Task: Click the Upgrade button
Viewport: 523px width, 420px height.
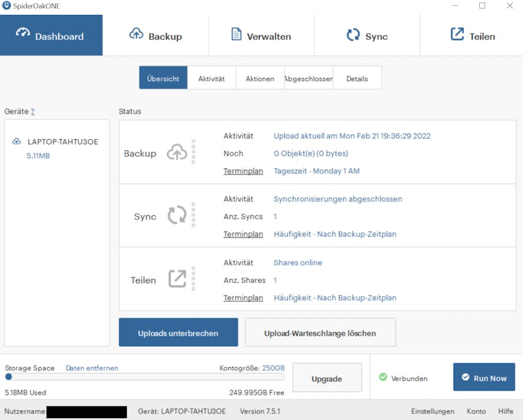Action: point(327,378)
